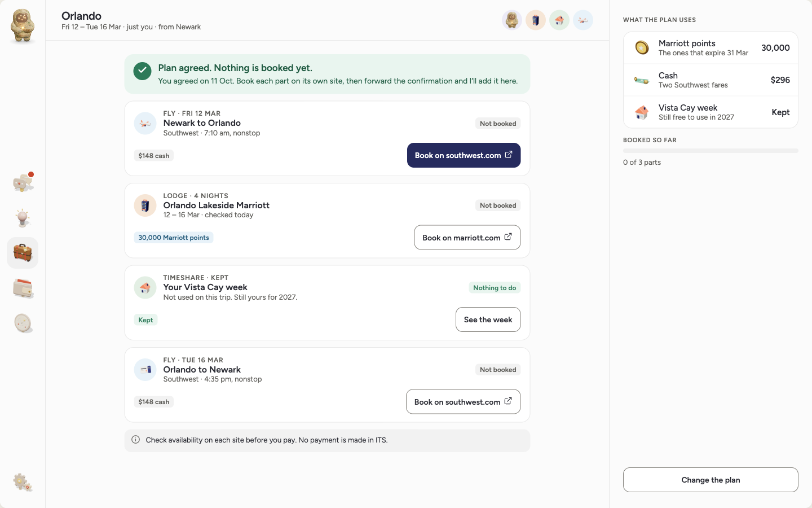Click Not booked badge on Orlando to Newark

tap(498, 370)
